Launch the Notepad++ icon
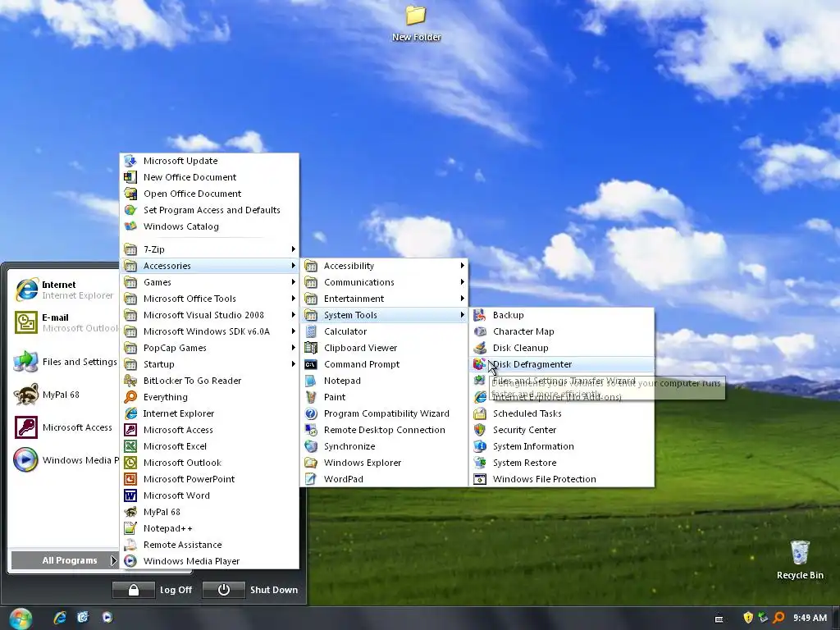 (x=130, y=528)
